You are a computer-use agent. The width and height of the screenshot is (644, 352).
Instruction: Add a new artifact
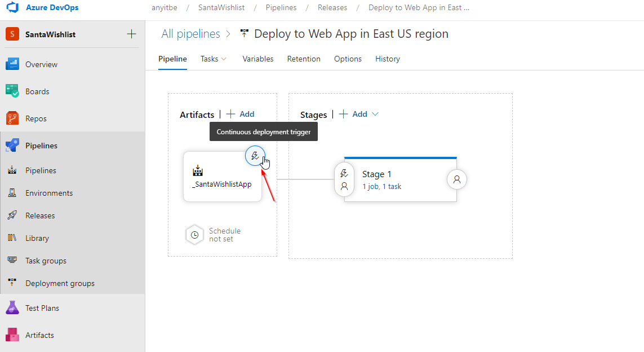240,114
